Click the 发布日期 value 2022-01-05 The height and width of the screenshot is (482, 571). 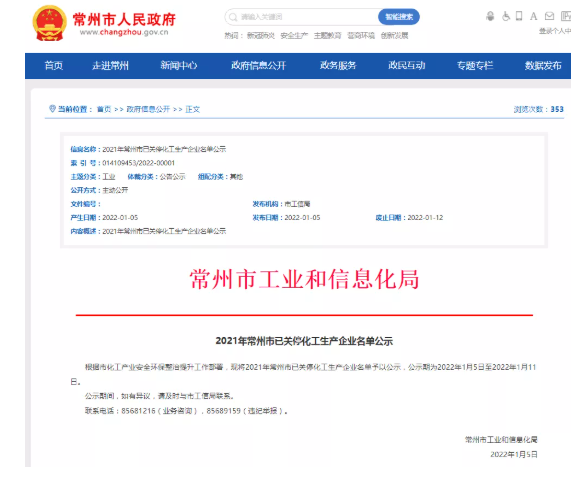coord(302,218)
